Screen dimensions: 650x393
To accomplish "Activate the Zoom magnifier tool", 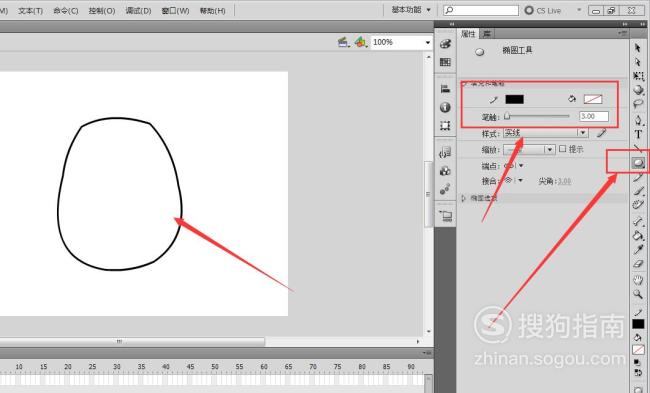I will [x=638, y=294].
